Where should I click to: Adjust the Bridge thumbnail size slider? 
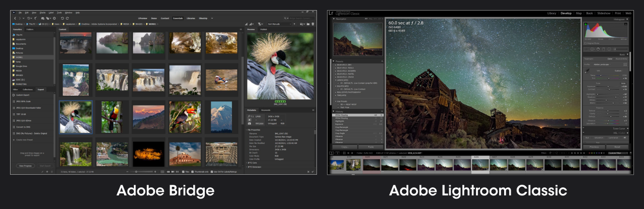[142, 172]
